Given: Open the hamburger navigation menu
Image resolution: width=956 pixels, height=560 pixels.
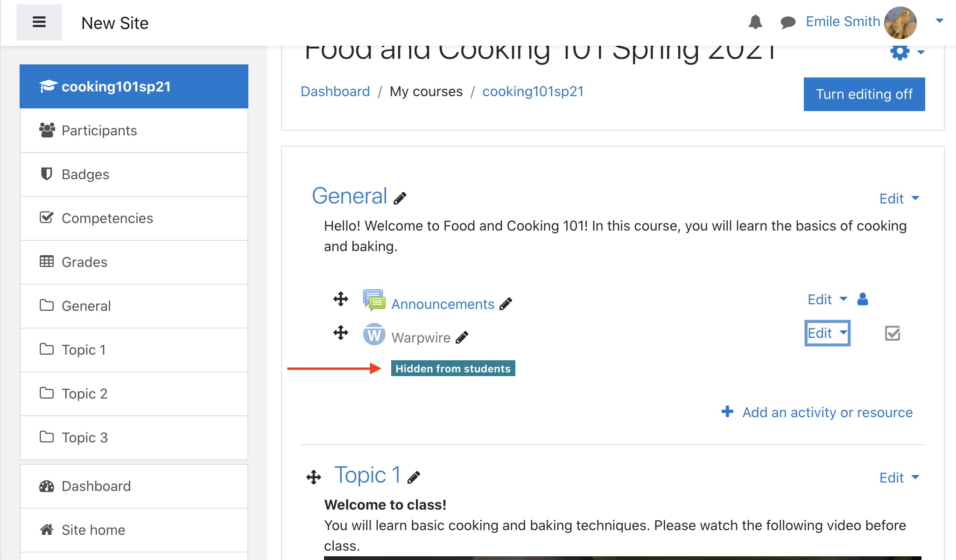Looking at the screenshot, I should 39,22.
